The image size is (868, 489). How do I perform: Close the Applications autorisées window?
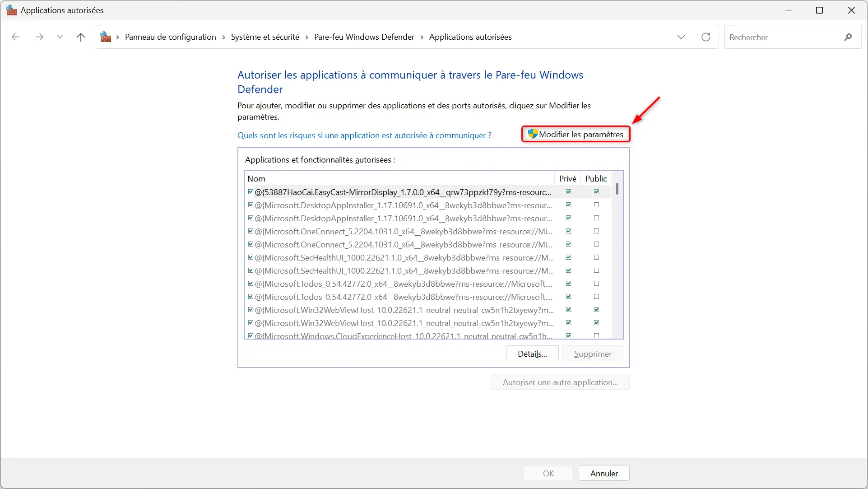coord(851,10)
